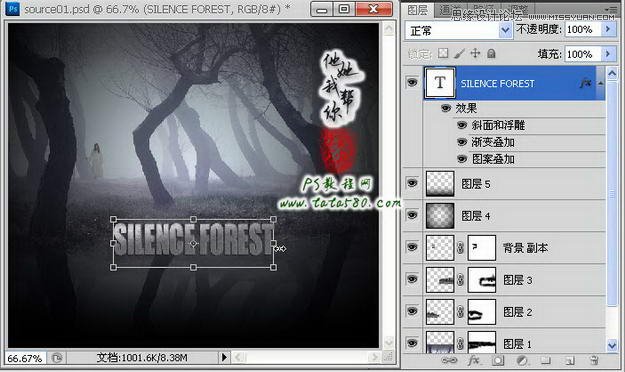Screen dimensions: 625x372
Task: Click the create new group folder icon
Action: pos(545,360)
